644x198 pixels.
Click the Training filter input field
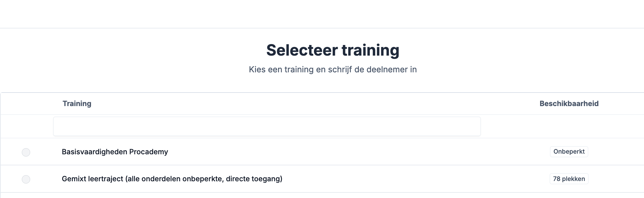pos(267,126)
